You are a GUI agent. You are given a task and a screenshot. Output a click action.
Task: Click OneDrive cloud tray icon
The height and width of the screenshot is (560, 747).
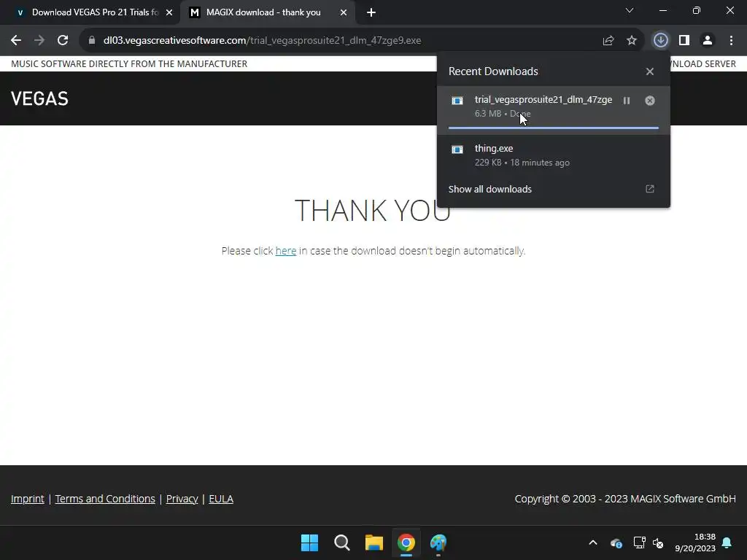coord(616,542)
